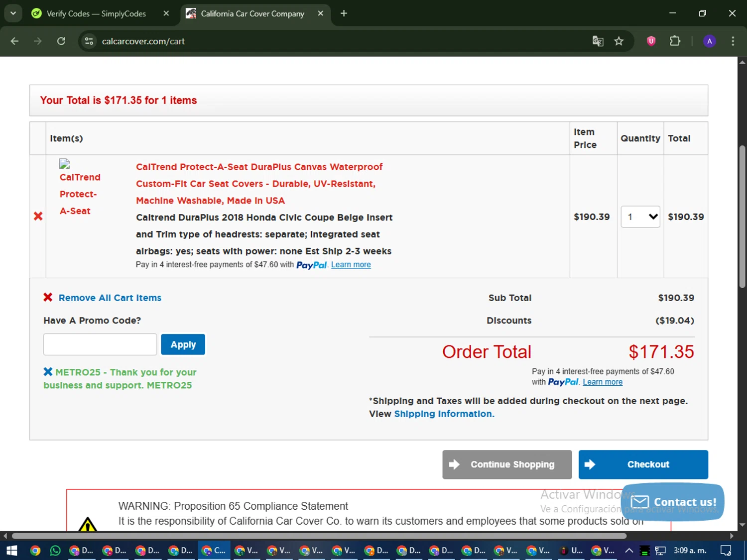Click the horizontal page scrollbar
Viewport: 747px width, 560px height.
[319, 536]
